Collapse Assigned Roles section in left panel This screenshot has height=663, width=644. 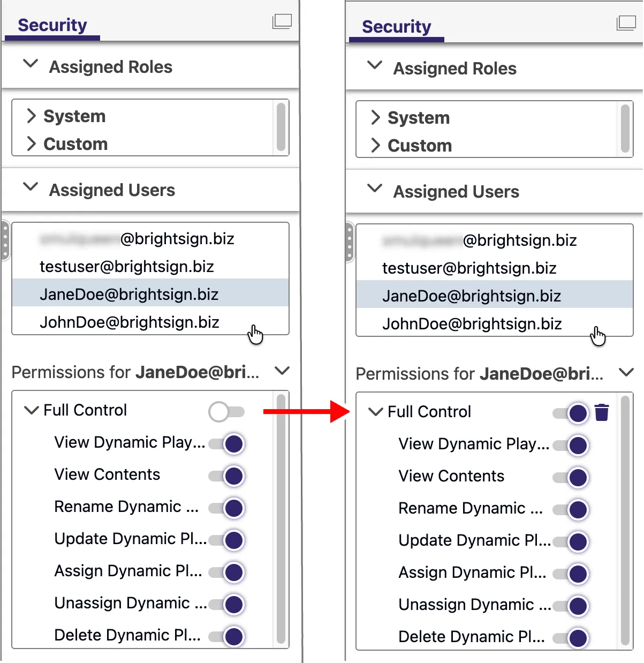click(x=31, y=64)
